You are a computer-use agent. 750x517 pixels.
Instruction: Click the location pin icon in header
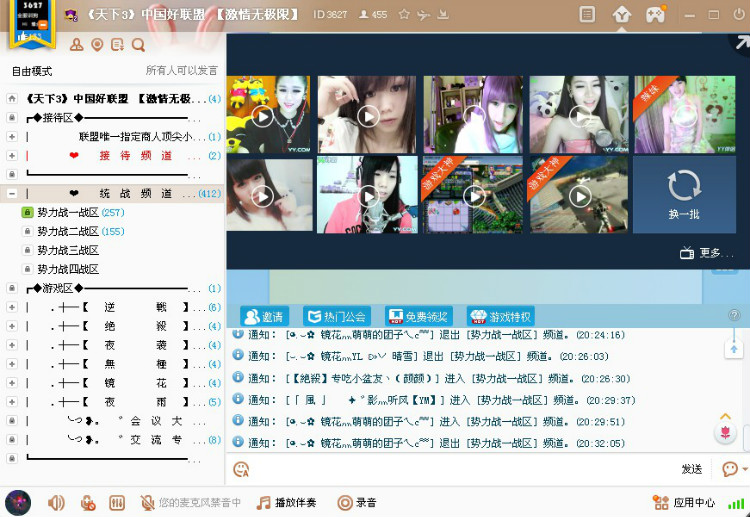[97, 45]
